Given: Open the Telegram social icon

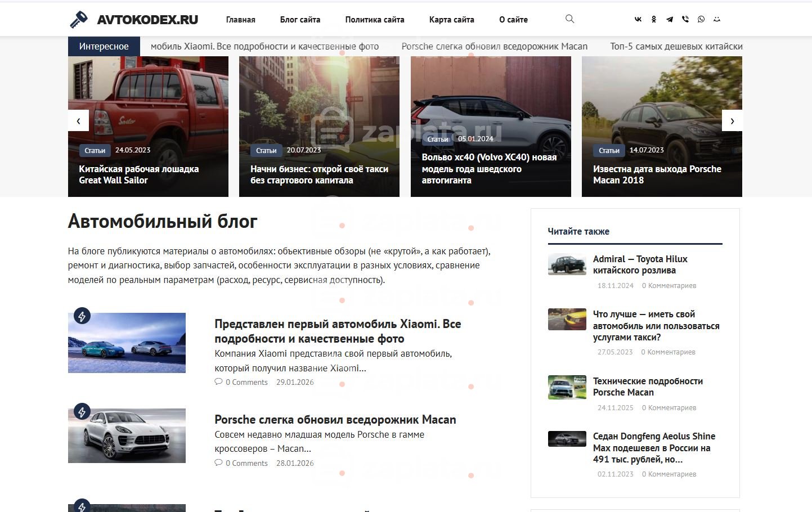Looking at the screenshot, I should (670, 19).
